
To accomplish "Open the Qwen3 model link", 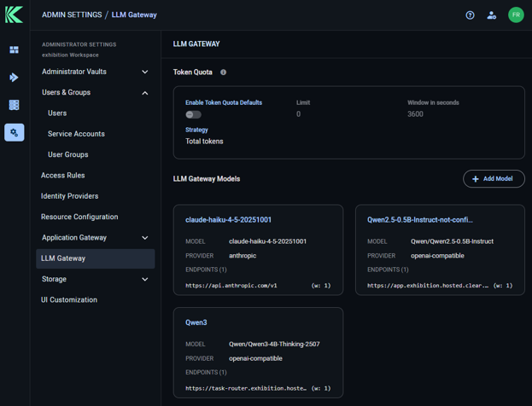I will 196,322.
